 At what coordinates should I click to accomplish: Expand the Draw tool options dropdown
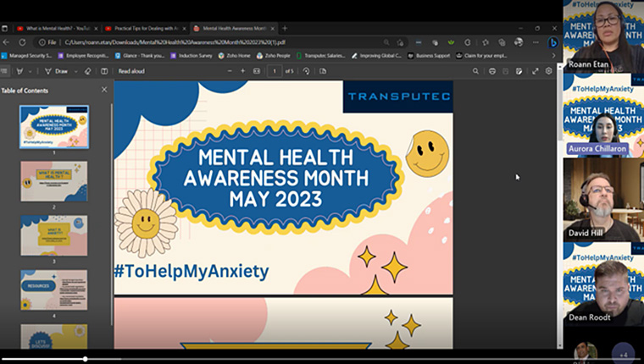74,71
